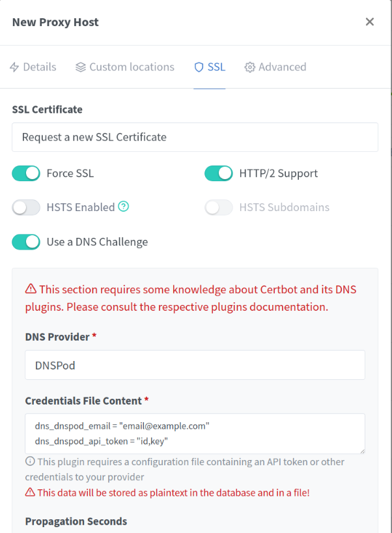Toggle the HSTS Subdomains switch

[219, 208]
